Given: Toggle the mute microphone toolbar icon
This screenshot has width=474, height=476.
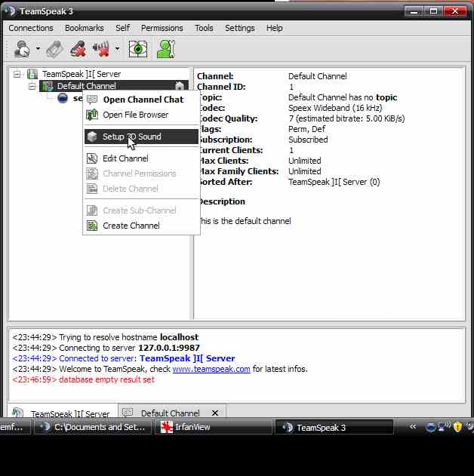Looking at the screenshot, I should click(x=78, y=49).
